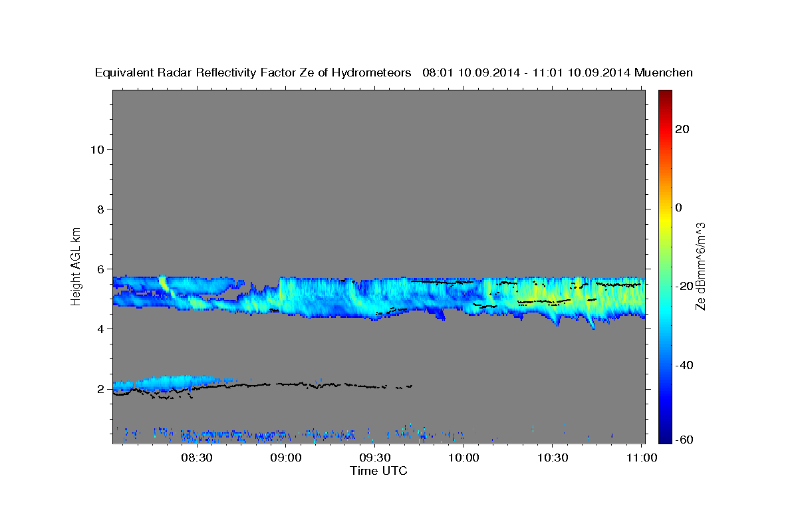This screenshot has height=532, width=798.
Task: Click the 'Height AGL km' axis label
Action: pyautogui.click(x=76, y=265)
